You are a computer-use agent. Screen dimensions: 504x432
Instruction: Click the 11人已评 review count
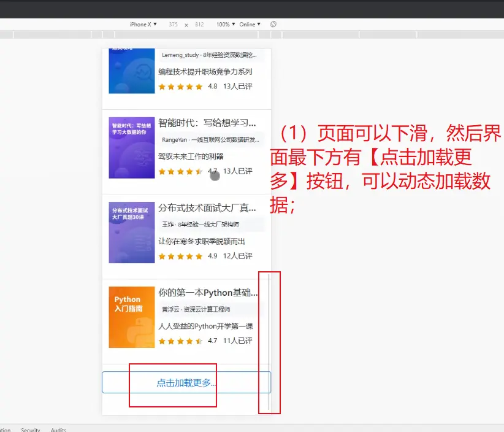point(237,341)
